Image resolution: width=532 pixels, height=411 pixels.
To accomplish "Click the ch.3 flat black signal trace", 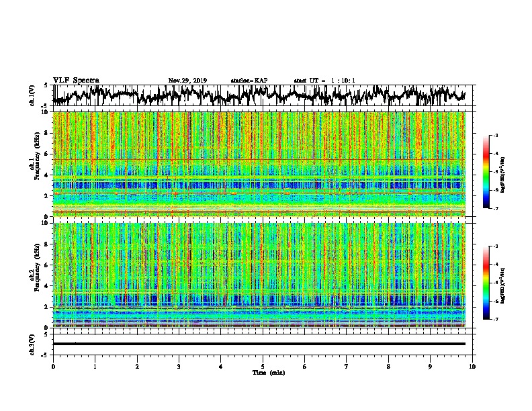I will tap(259, 344).
